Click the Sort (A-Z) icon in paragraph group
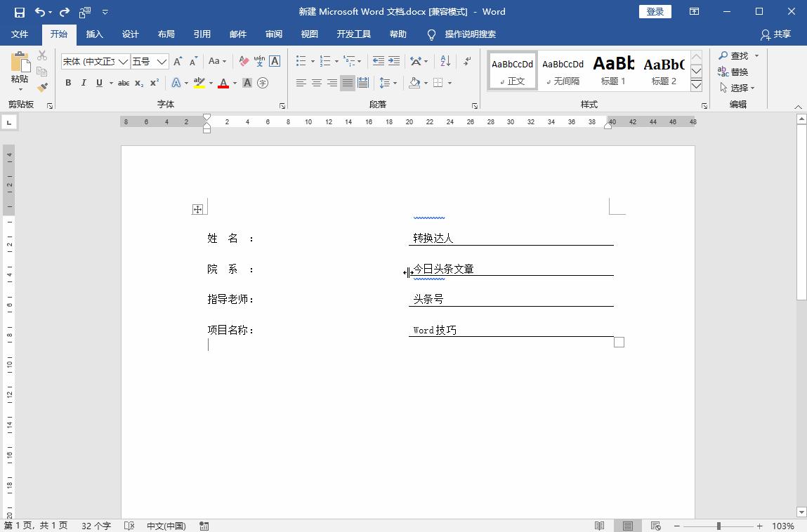Screen dimensions: 807x532 click(445, 61)
